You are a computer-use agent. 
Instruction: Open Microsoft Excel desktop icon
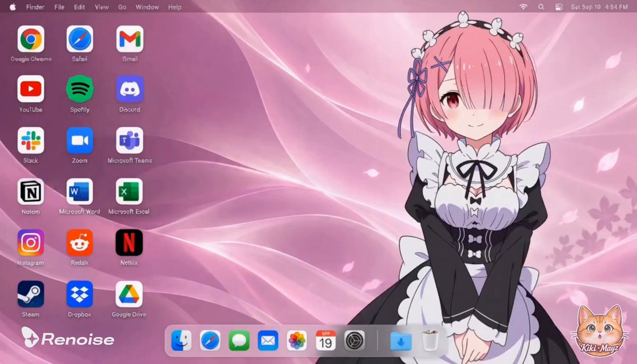[130, 192]
